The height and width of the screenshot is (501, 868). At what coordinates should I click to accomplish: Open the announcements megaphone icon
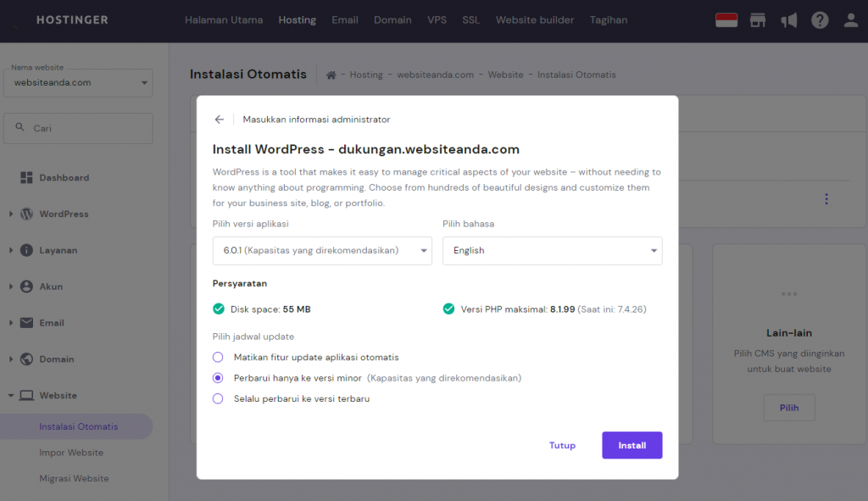click(x=788, y=19)
